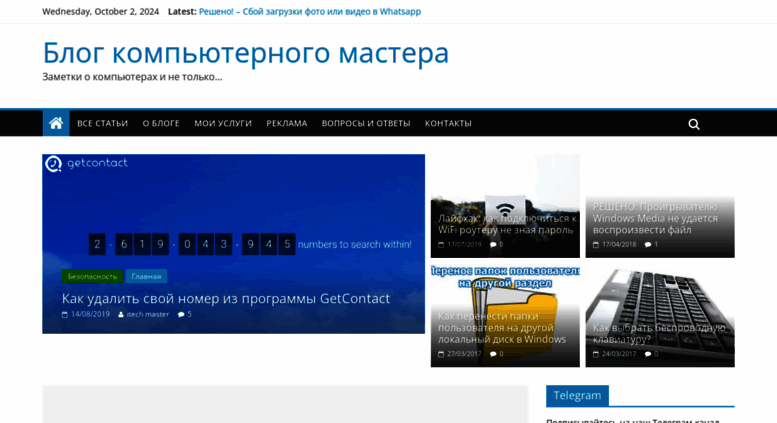Open the user folders transfer article
This screenshot has width=777, height=423.
(501, 328)
